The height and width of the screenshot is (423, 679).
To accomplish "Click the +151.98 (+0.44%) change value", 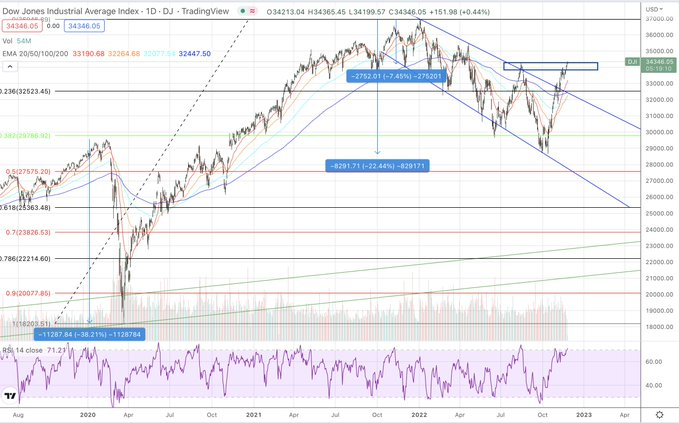I will (459, 12).
